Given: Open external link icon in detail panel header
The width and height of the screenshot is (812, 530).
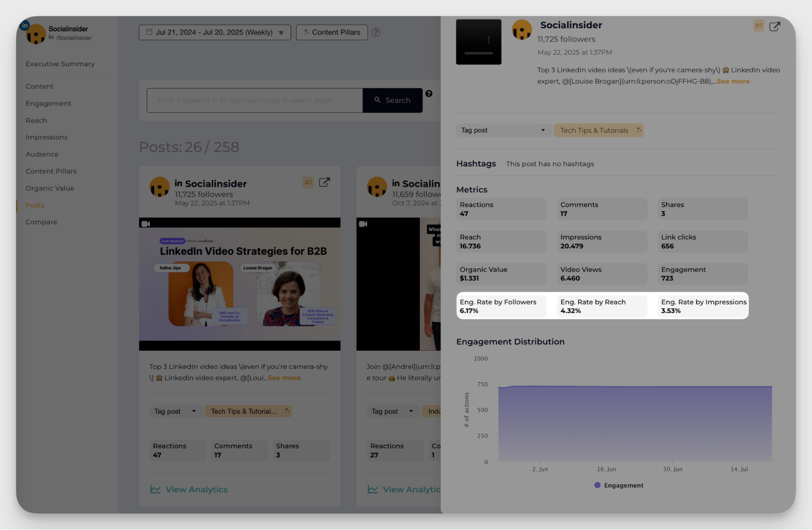Looking at the screenshot, I should (775, 26).
